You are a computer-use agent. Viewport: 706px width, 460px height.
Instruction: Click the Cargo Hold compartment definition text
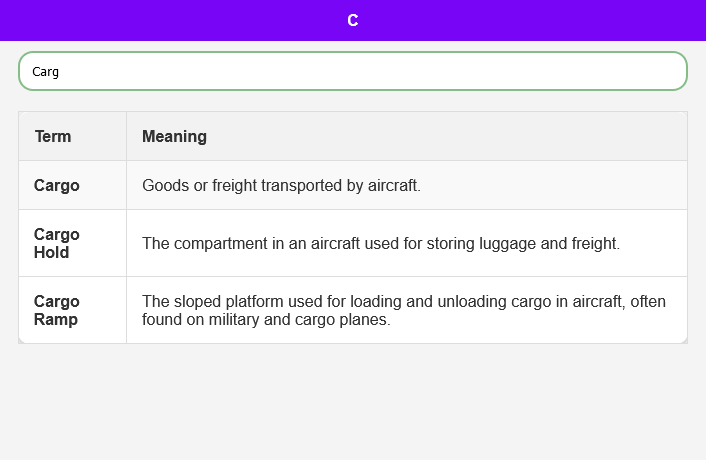pyautogui.click(x=381, y=243)
